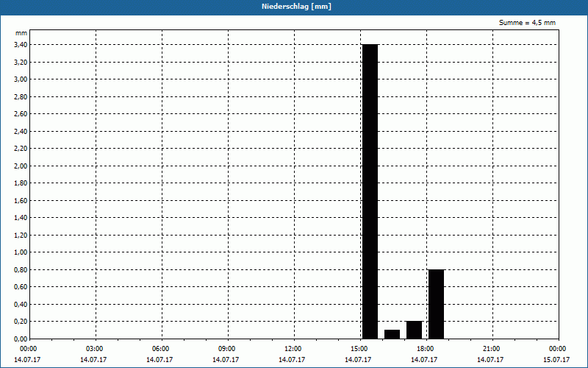588x368 pixels.
Task: Click the 0,40 y-axis label
Action: pos(21,305)
